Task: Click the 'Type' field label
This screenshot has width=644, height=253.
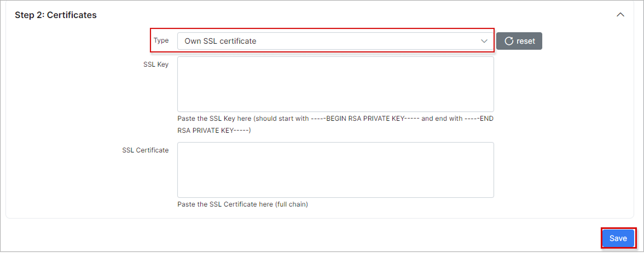Action: click(x=161, y=40)
